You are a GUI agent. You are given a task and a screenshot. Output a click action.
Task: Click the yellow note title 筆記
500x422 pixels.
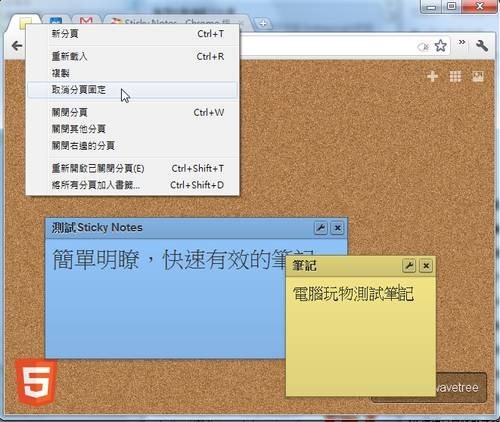(304, 266)
